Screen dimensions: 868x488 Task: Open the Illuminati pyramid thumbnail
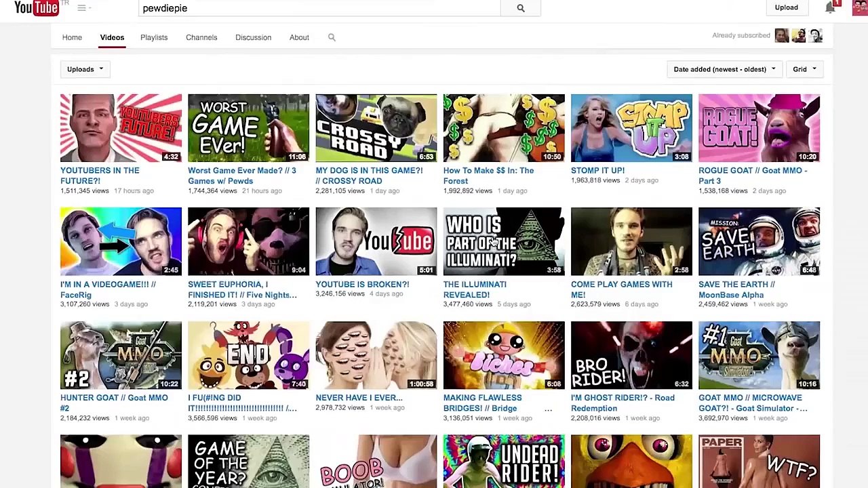[504, 241]
